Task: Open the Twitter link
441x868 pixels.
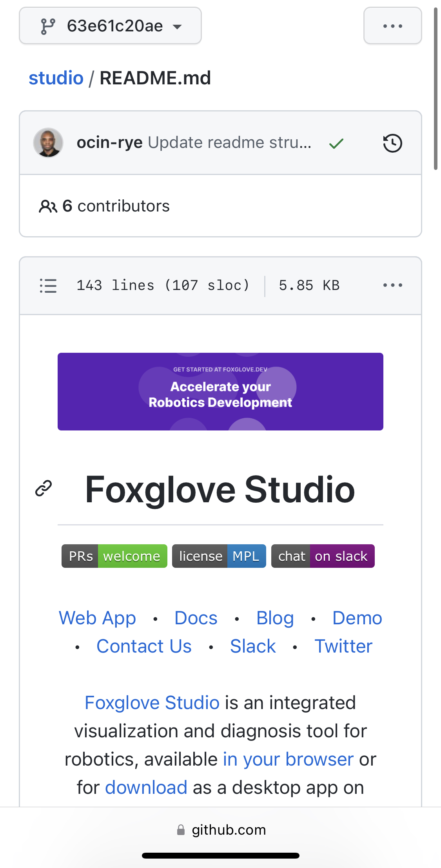Action: pyautogui.click(x=343, y=646)
